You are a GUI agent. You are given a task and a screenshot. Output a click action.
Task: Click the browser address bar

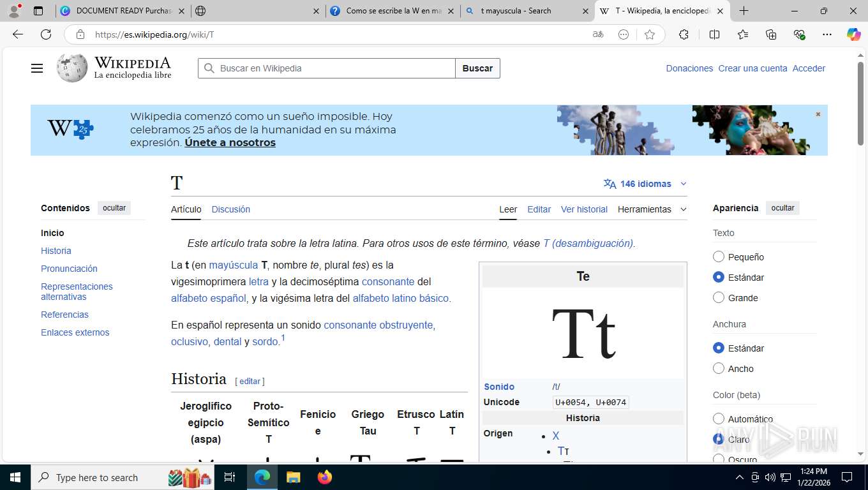point(332,34)
